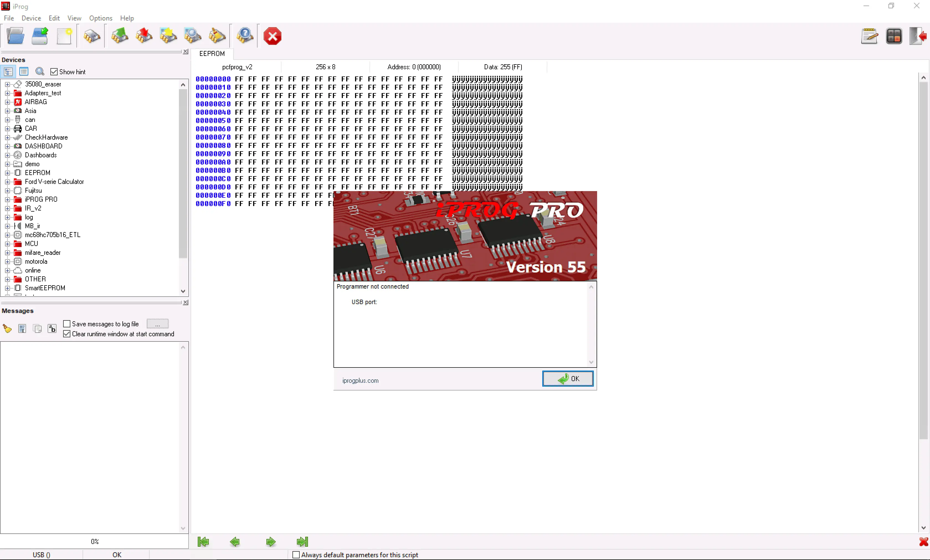Click the chip help question-mark icon
This screenshot has height=560, width=930.
pos(245,36)
